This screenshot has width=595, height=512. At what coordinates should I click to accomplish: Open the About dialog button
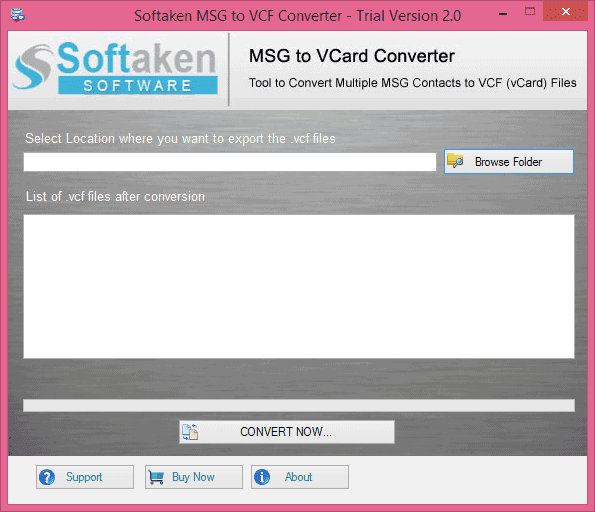[299, 477]
